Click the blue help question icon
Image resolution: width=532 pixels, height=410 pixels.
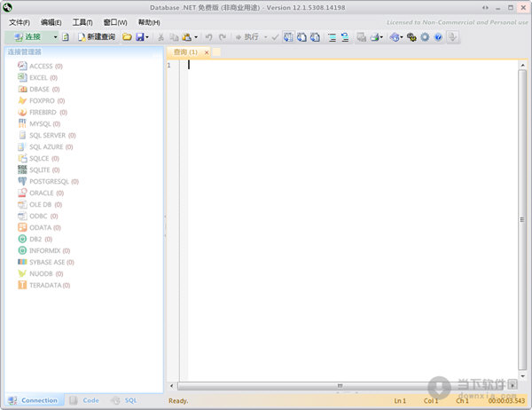438,37
